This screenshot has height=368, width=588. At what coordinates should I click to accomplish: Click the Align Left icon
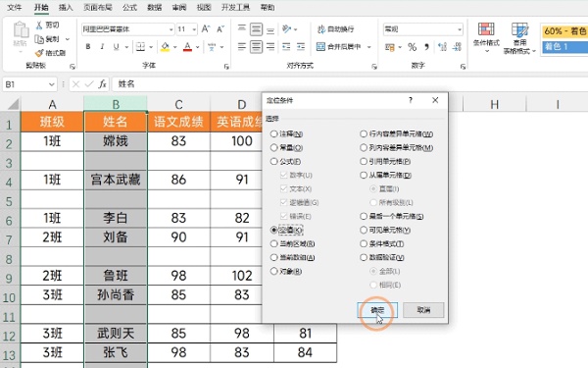point(242,46)
